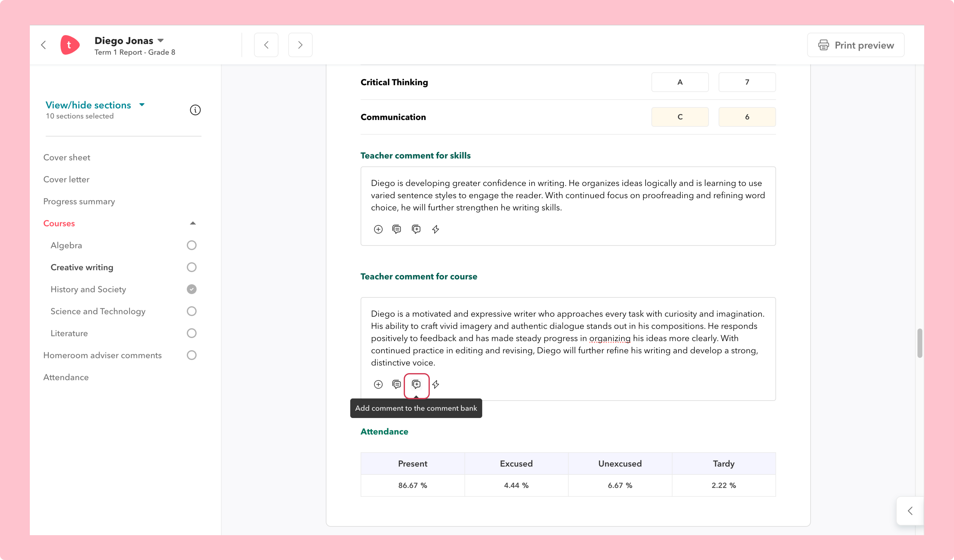The width and height of the screenshot is (954, 560).
Task: Click the lightning bolt icon under course comment
Action: [x=436, y=384]
